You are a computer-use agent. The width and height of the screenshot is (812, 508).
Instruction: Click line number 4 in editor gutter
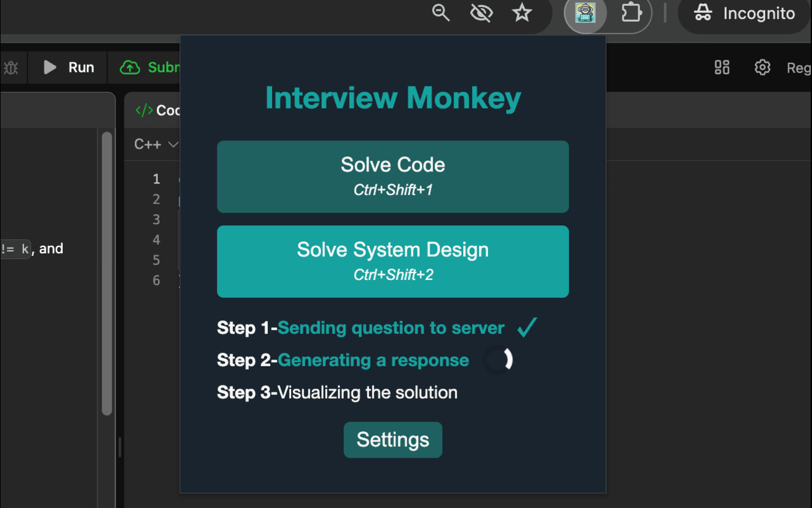pos(156,240)
